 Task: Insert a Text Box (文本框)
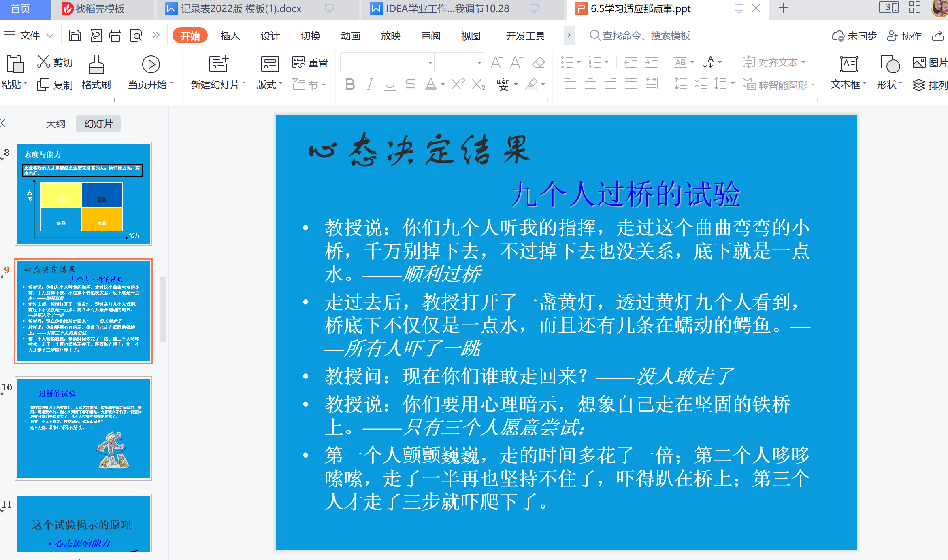[848, 65]
